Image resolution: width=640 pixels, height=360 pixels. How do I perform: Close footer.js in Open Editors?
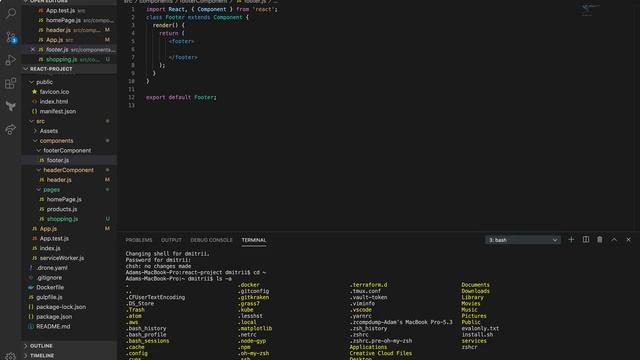33,49
